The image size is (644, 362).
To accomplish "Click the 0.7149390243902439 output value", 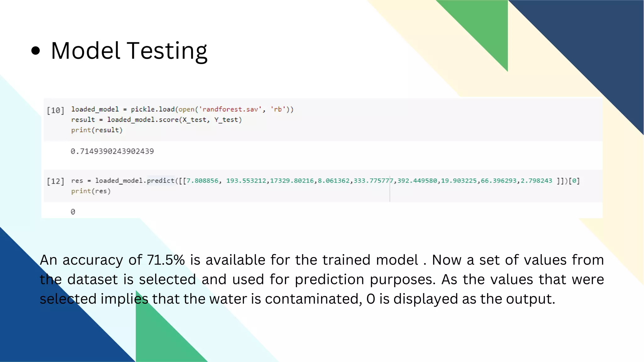I will (x=112, y=151).
